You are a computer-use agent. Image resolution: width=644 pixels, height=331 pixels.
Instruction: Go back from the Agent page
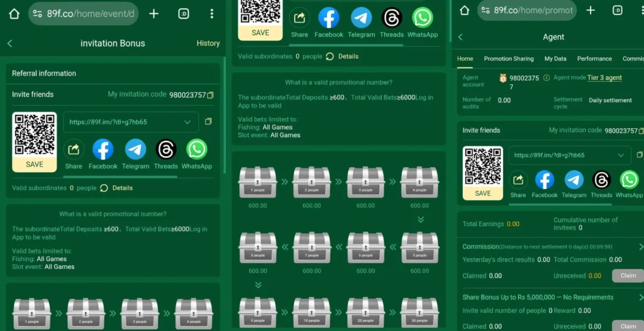point(460,37)
